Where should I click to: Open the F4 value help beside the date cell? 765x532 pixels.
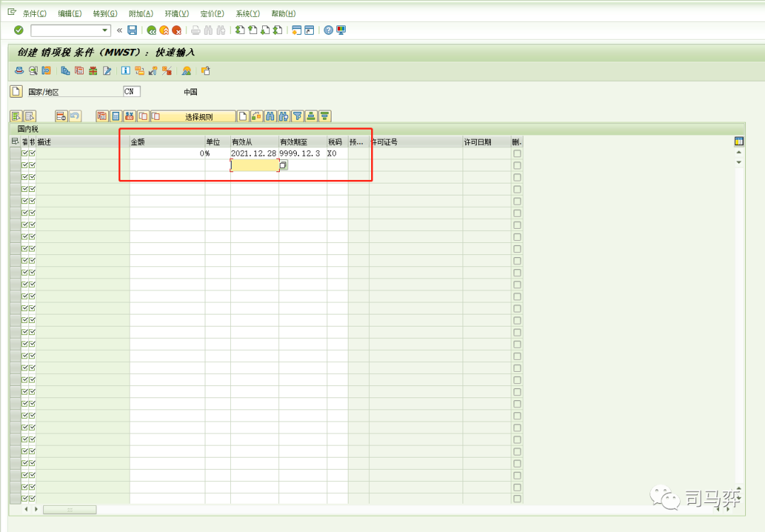(x=283, y=166)
